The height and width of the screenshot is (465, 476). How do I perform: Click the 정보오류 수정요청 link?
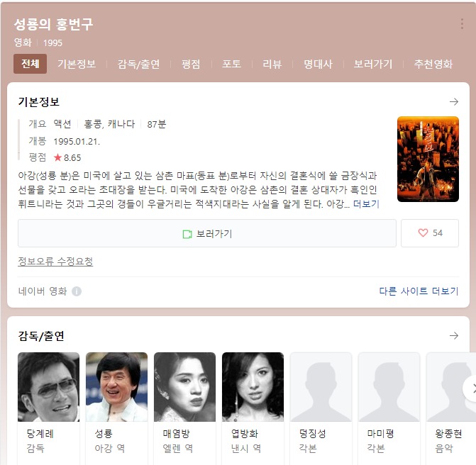coord(55,261)
